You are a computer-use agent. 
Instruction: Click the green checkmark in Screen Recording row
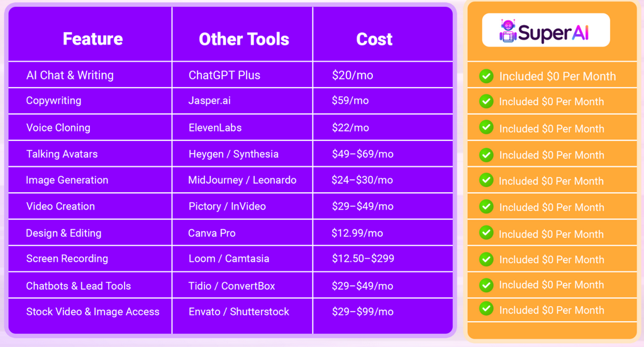(x=486, y=259)
